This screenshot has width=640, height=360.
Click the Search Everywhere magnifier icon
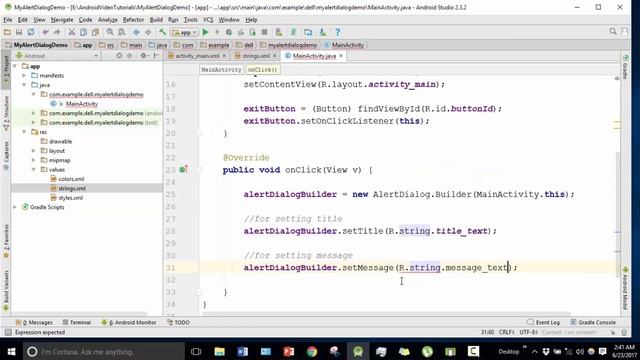pyautogui.click(x=613, y=31)
